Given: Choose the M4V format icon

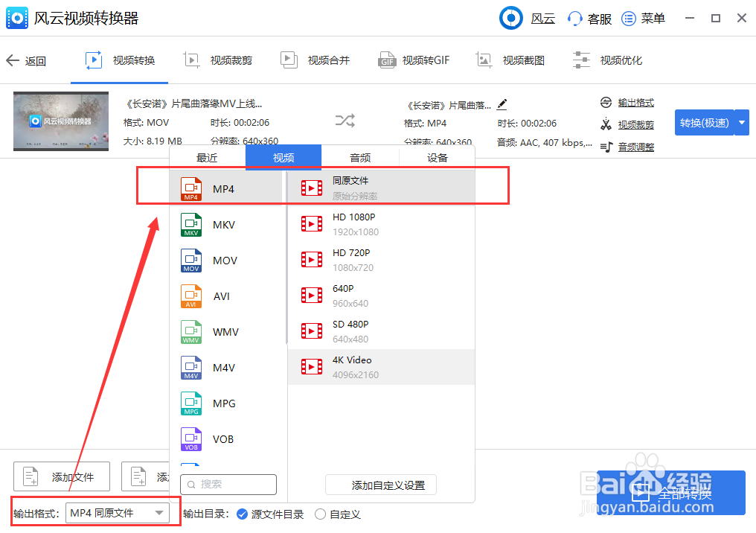Looking at the screenshot, I should pos(191,368).
